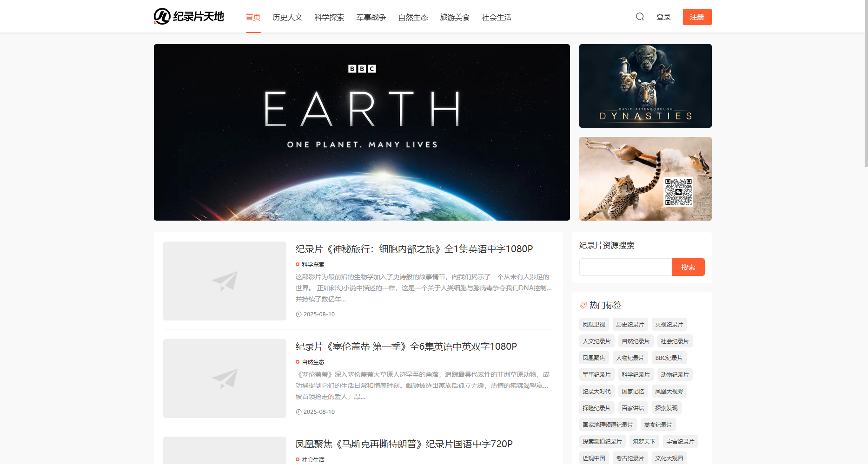Image resolution: width=868 pixels, height=464 pixels.
Task: Open the search magnifier icon in header
Action: tap(640, 17)
